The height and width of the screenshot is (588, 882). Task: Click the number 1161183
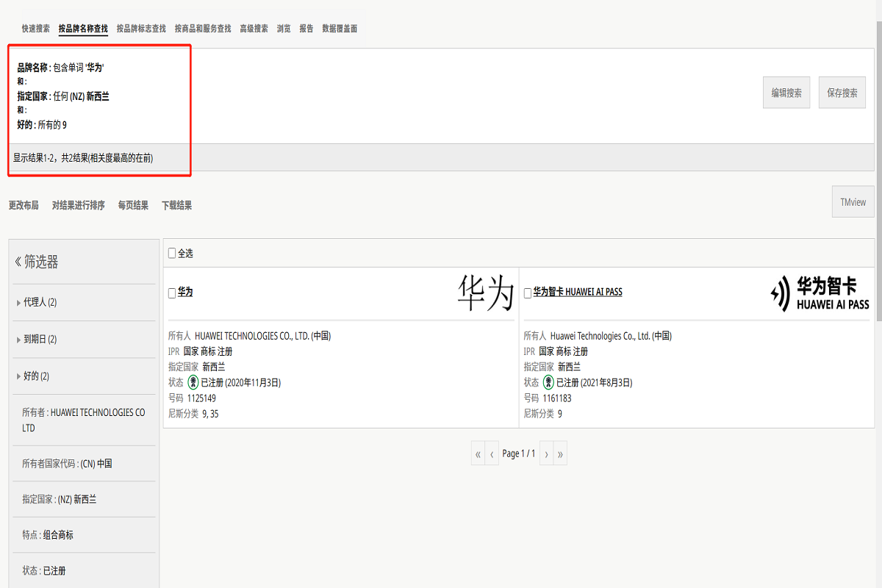click(x=557, y=398)
